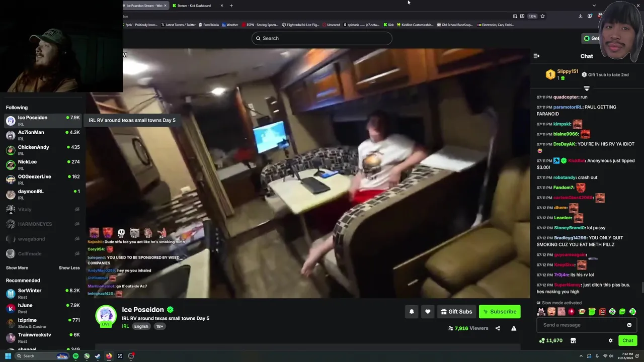644x362 pixels.
Task: Click the IRL category link under title
Action: point(125,326)
